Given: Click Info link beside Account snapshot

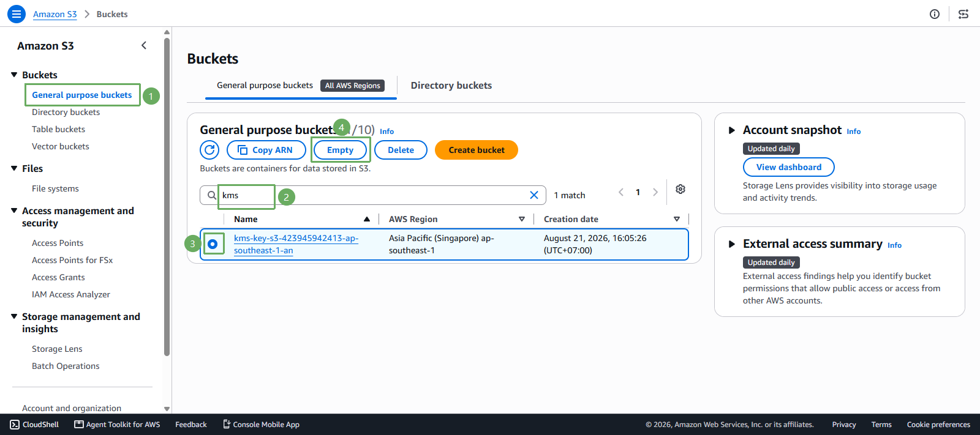Looking at the screenshot, I should [x=854, y=132].
